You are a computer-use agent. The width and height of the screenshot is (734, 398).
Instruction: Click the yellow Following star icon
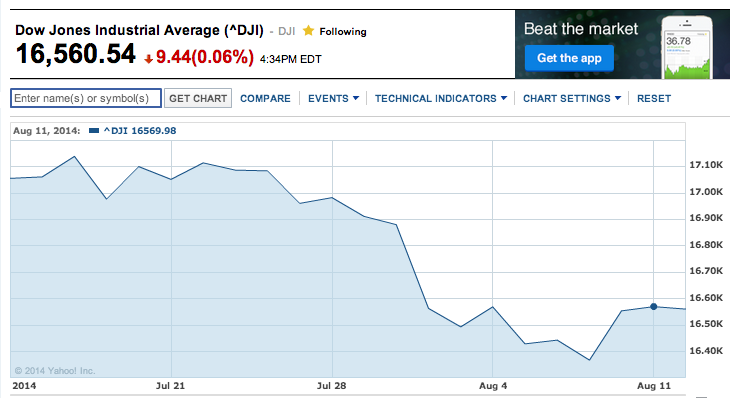(308, 31)
